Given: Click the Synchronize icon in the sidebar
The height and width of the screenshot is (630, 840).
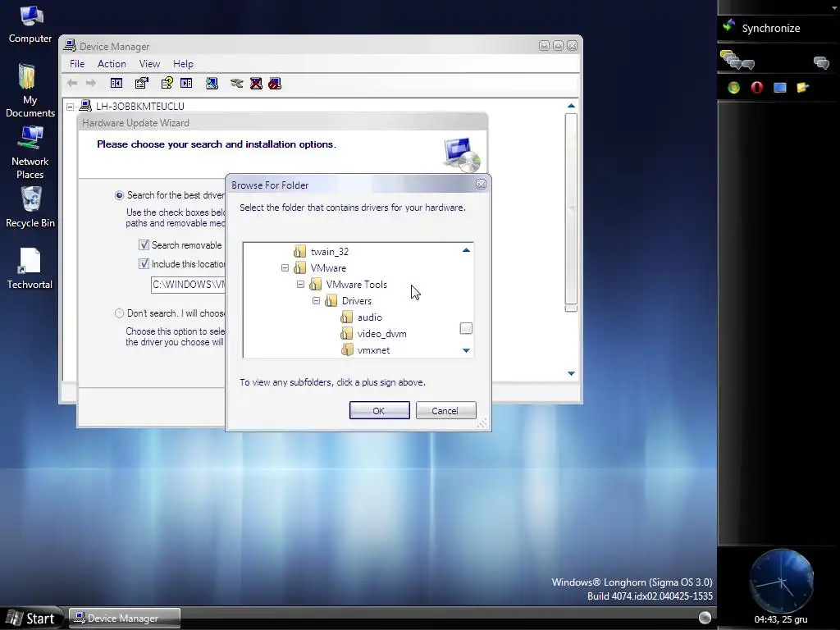Looking at the screenshot, I should (x=729, y=25).
